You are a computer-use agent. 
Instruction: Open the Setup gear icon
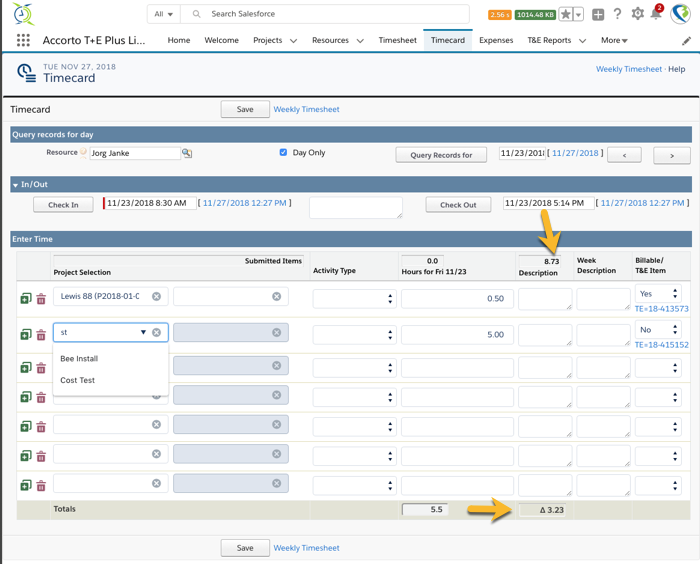coord(638,14)
